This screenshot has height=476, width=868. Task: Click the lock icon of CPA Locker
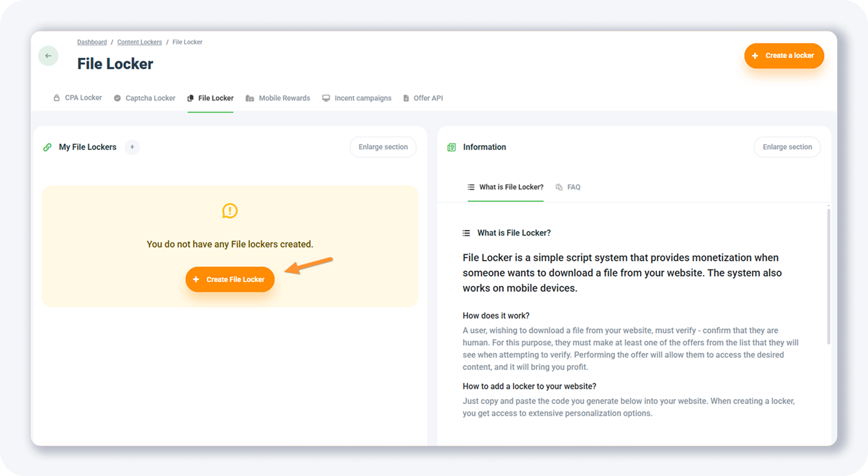(57, 98)
